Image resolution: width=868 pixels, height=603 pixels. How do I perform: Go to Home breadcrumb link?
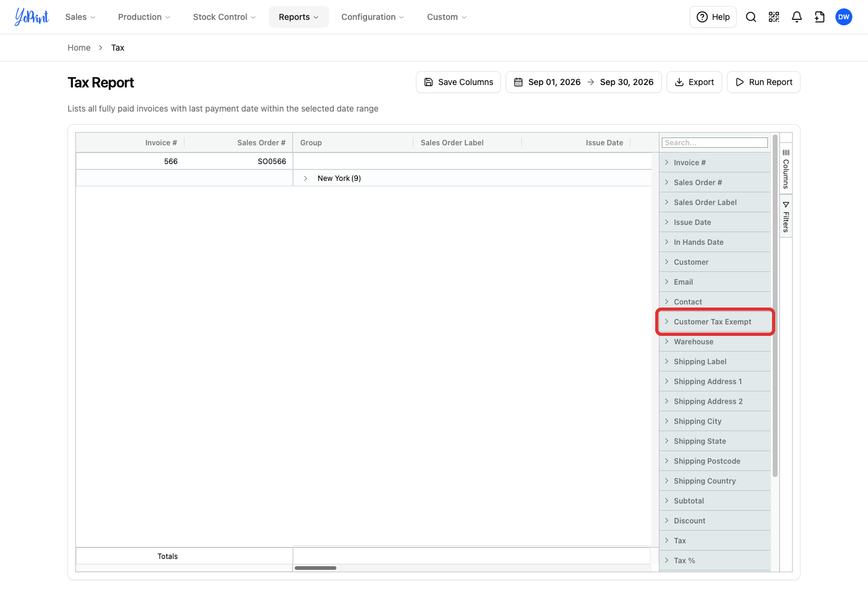pos(79,48)
